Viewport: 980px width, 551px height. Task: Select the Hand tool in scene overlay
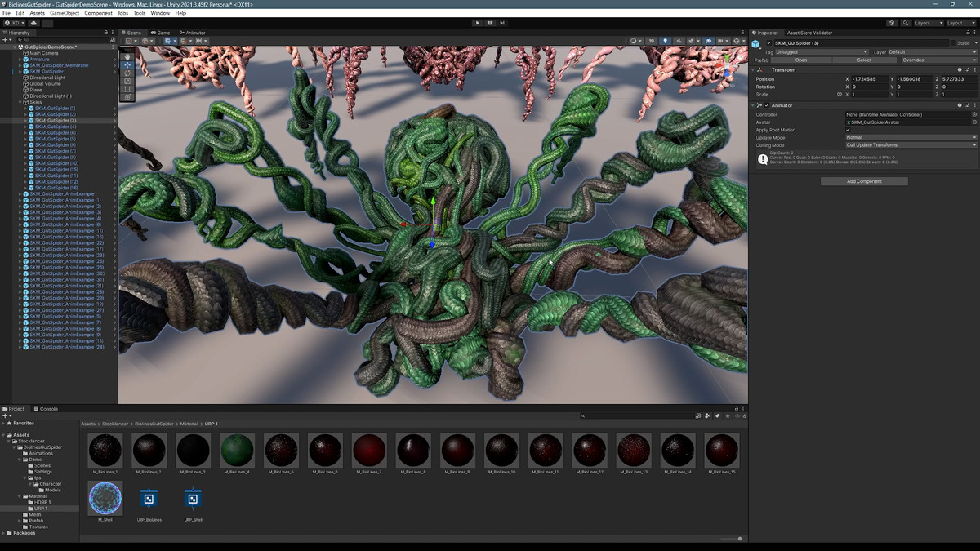point(127,56)
